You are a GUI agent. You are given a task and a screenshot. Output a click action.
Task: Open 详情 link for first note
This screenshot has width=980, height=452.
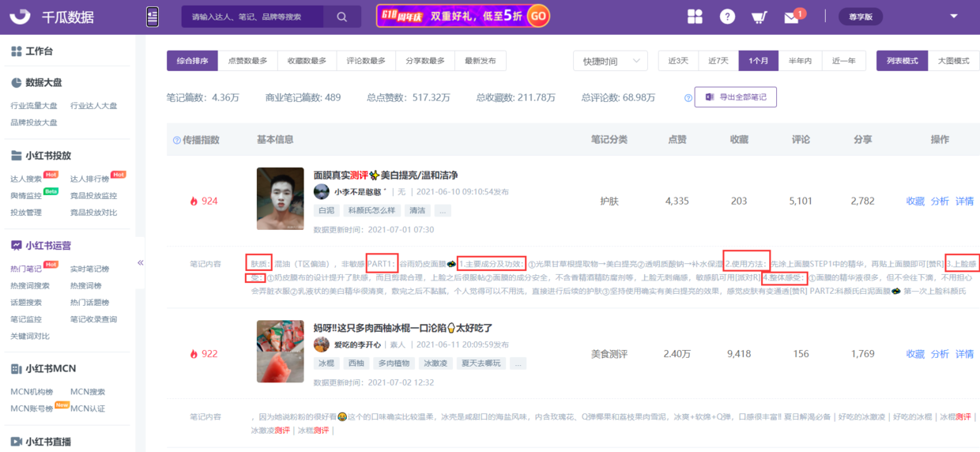click(964, 202)
